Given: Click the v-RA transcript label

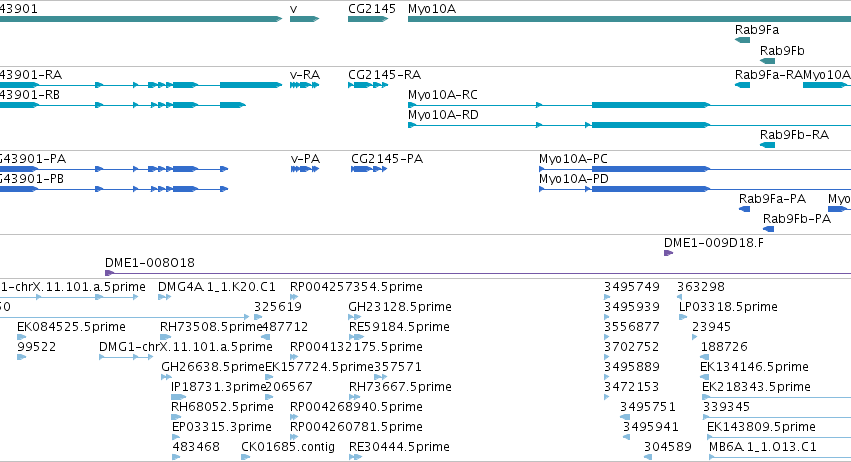Looking at the screenshot, I should (x=305, y=75).
